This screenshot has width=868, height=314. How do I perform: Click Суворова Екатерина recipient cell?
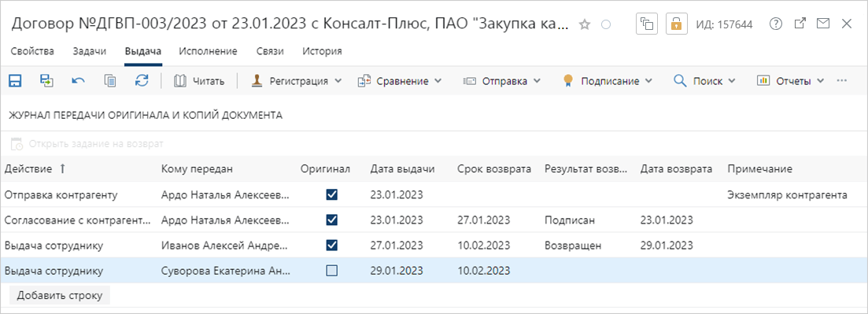(225, 272)
